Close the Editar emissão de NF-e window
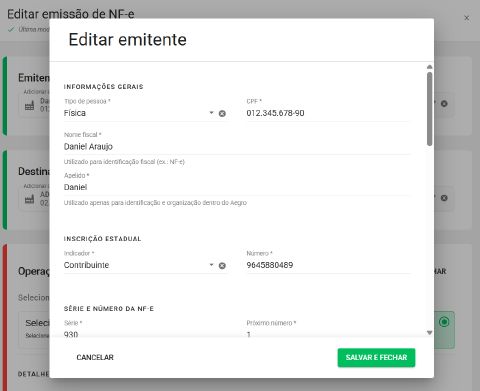The height and width of the screenshot is (391, 480). click(x=467, y=18)
